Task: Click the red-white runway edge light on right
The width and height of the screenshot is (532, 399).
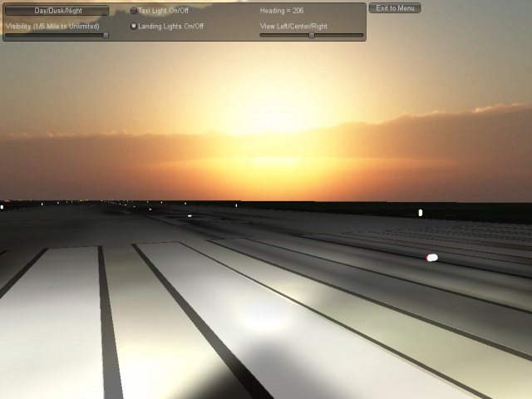Action: point(431,258)
